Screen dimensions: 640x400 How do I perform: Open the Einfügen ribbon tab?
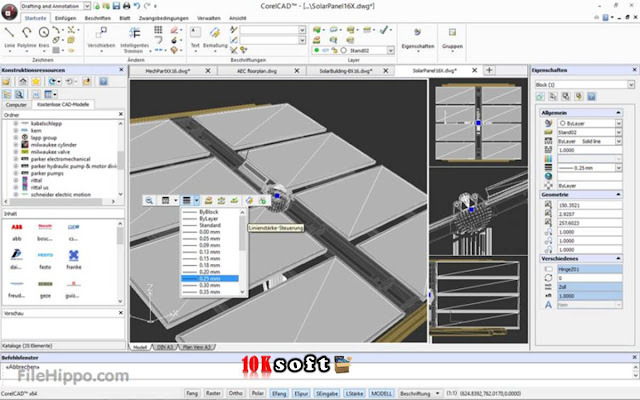65,18
